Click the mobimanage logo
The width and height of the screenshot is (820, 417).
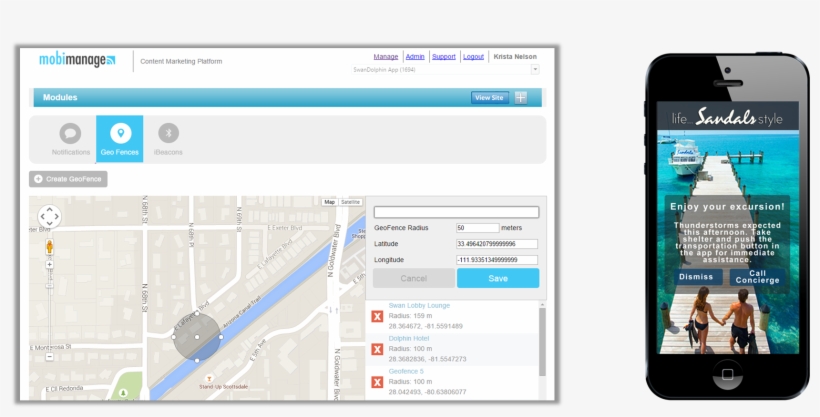pyautogui.click(x=77, y=60)
